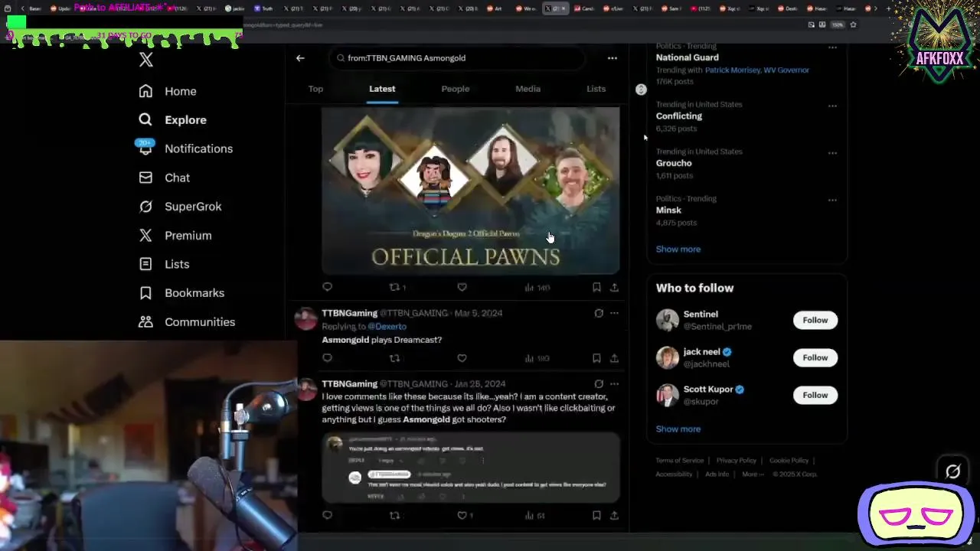Open search options three-dot menu
Viewport: 980px width, 551px height.
(x=612, y=58)
